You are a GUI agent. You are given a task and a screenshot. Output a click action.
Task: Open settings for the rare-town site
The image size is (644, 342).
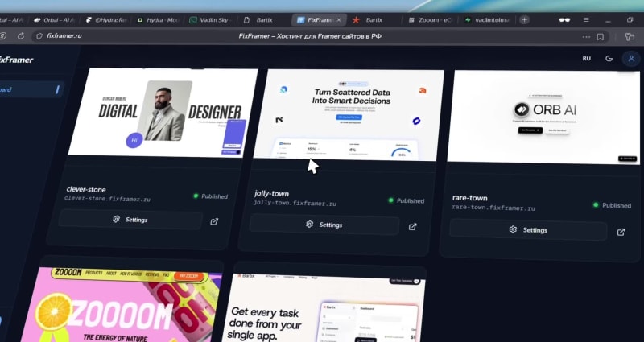(528, 230)
